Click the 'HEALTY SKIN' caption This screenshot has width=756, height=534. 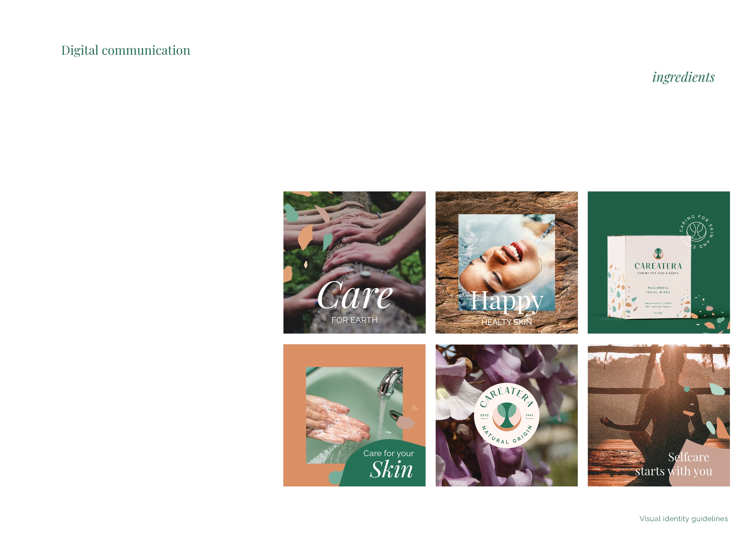[507, 322]
